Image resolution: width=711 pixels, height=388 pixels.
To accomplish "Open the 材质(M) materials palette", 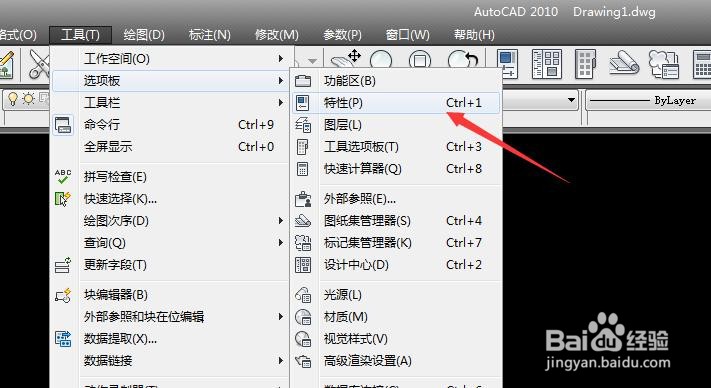I will coord(395,317).
